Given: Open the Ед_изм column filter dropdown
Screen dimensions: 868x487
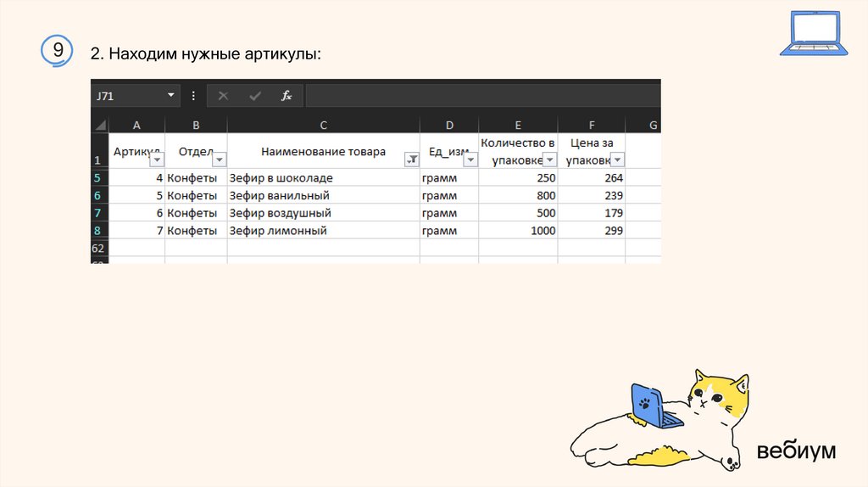Looking at the screenshot, I should 470,160.
